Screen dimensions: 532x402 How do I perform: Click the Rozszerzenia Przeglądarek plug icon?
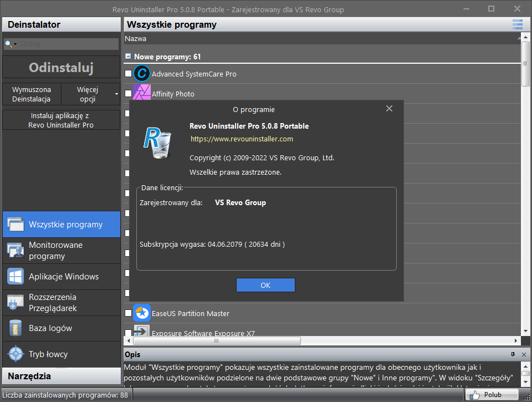coord(16,302)
